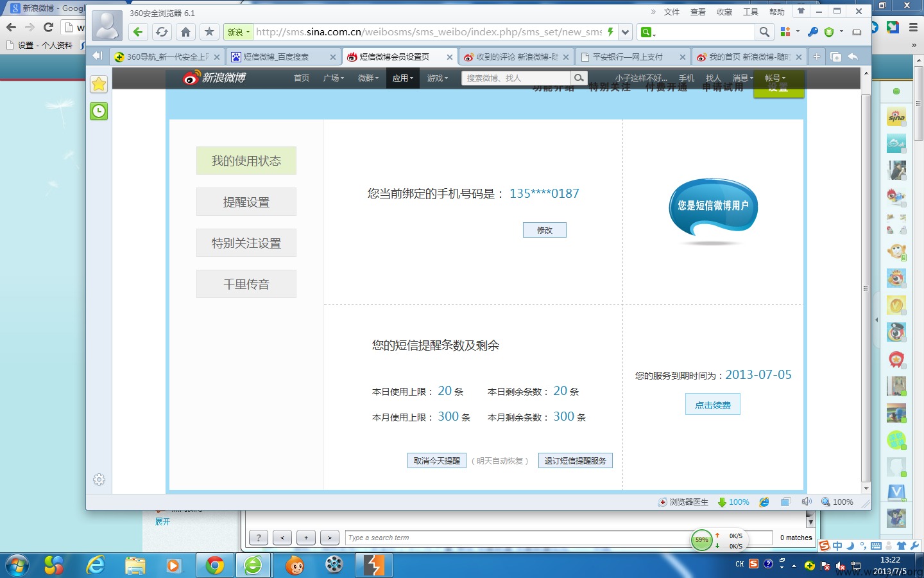
Task: Open 提醒设置 section
Action: click(x=246, y=202)
